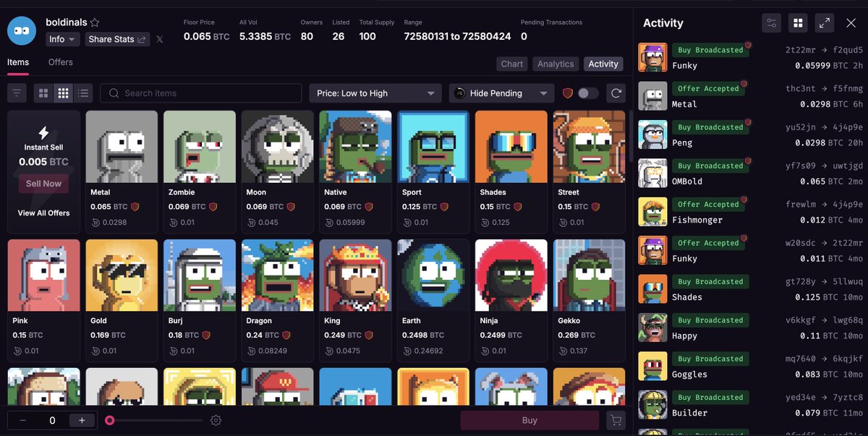
Task: Click the 'thc3nt → f5fnmg' transaction text
Action: click(x=825, y=89)
